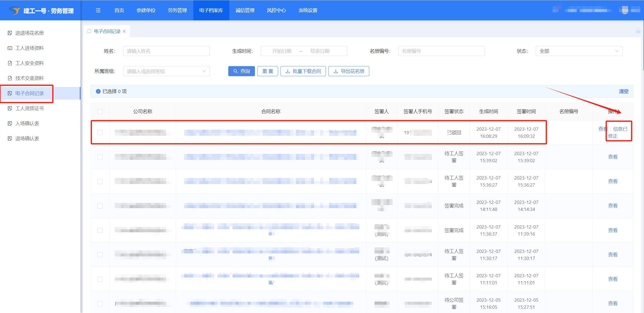
Task: Expand the 所属班组 dropdown
Action: [166, 71]
